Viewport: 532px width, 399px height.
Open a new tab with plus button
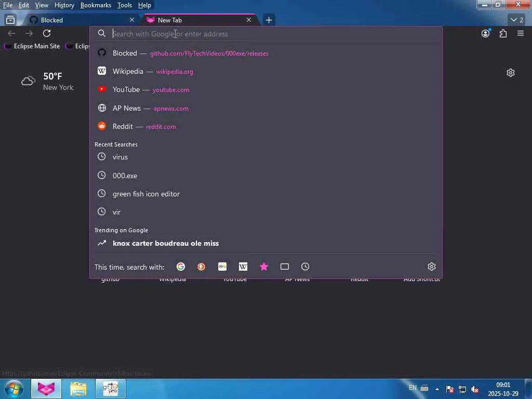pyautogui.click(x=269, y=20)
